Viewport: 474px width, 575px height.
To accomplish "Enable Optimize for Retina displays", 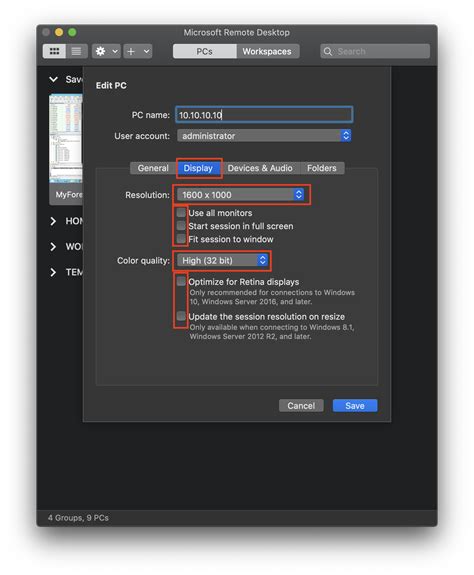I will [x=181, y=281].
